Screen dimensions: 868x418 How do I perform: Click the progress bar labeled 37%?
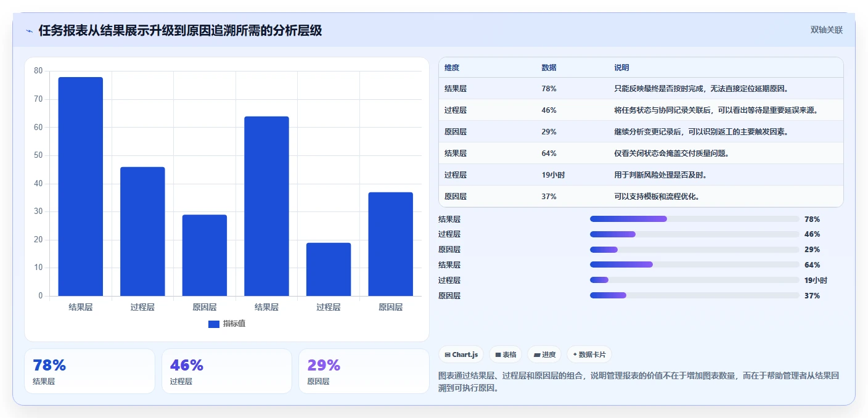point(694,295)
